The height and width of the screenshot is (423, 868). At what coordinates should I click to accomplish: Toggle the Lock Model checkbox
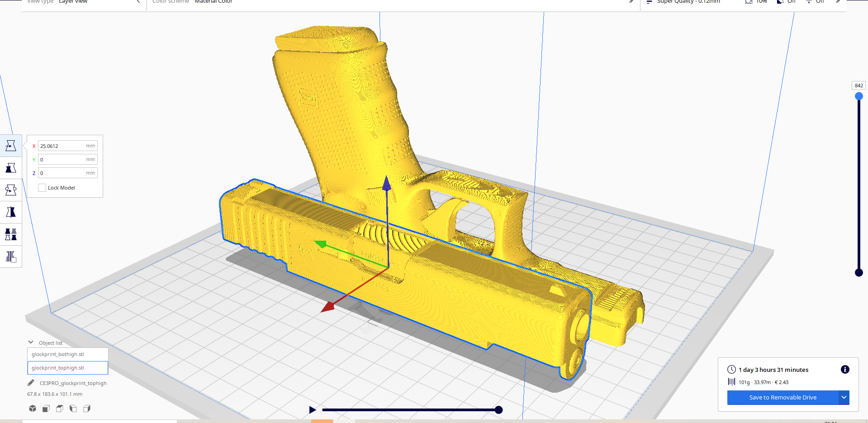tap(42, 188)
